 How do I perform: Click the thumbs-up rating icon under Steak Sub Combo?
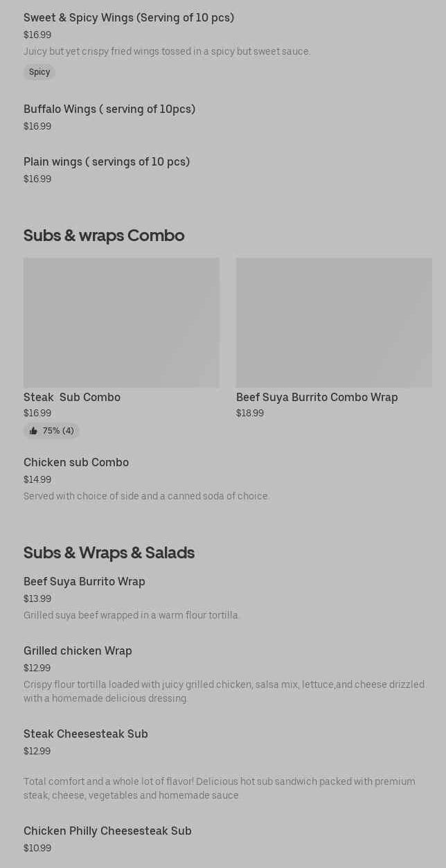[x=33, y=431]
